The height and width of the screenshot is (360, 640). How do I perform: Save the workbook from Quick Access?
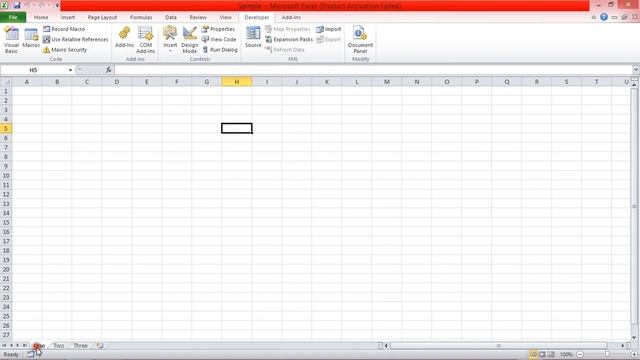tap(17, 5)
